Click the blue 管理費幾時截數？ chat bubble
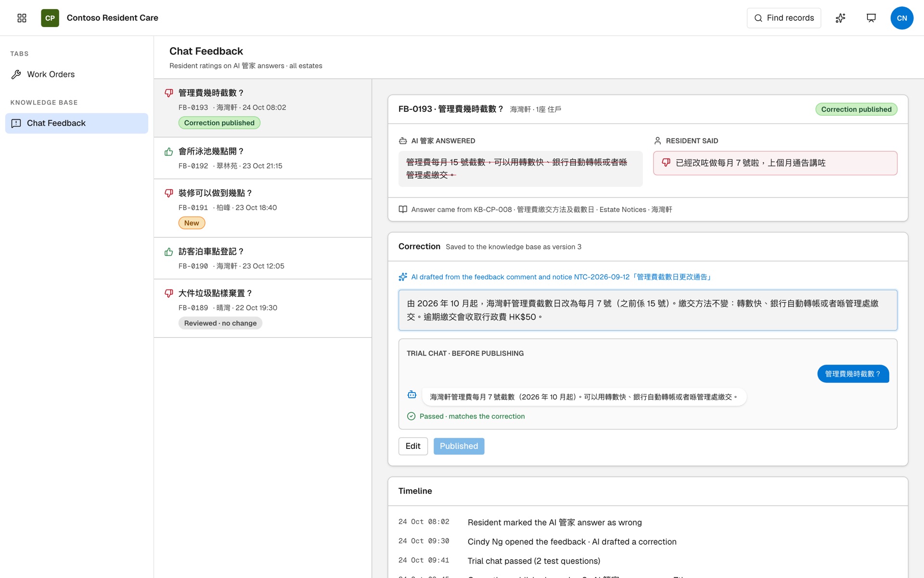 pyautogui.click(x=853, y=374)
